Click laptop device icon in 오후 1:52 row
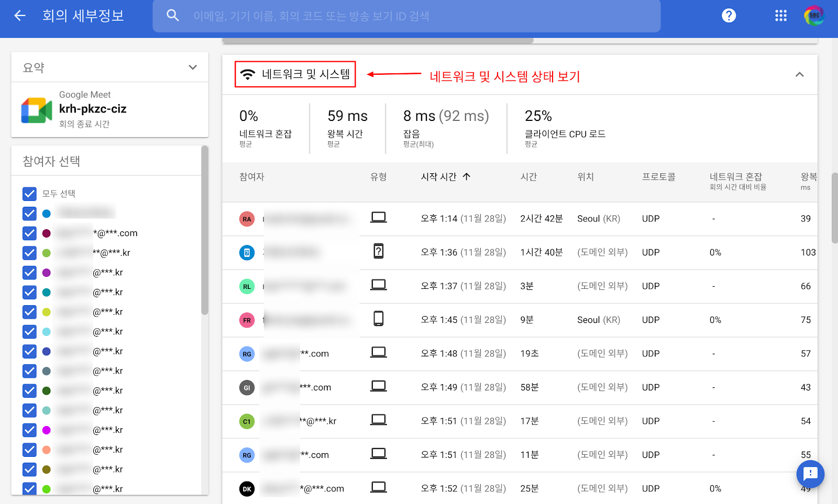Screen dimensions: 838x504 tap(378, 487)
